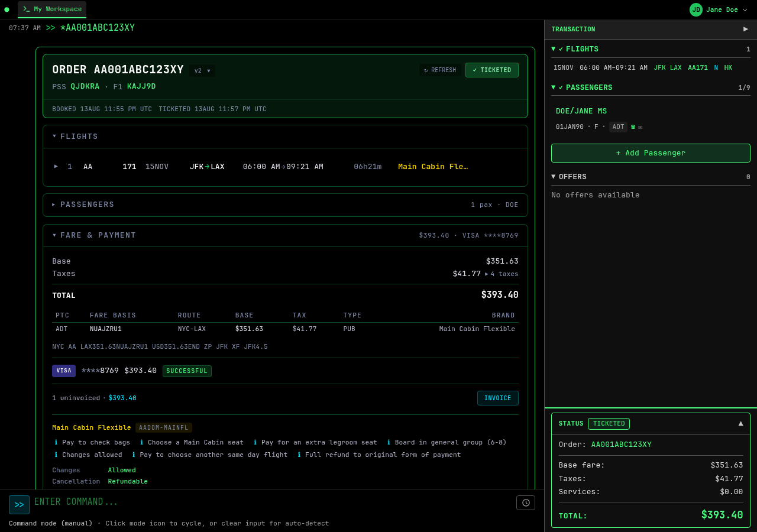
Task: Collapse the sidebar FLIGHTS section
Action: tap(554, 49)
